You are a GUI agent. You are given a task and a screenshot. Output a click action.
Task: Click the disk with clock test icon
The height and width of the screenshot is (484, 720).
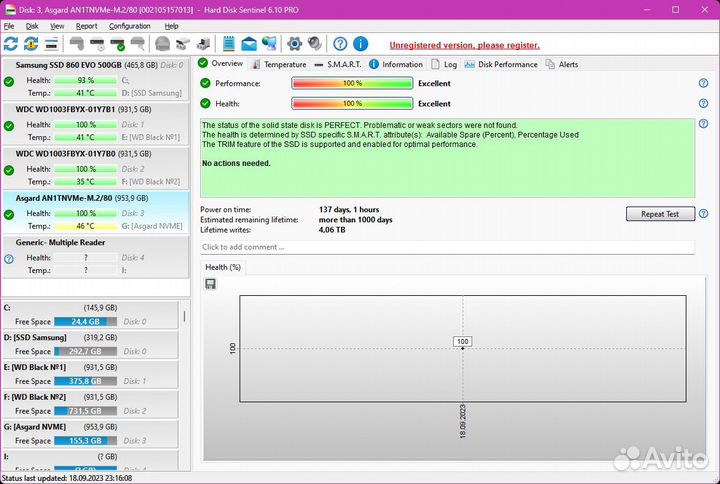tap(97, 44)
